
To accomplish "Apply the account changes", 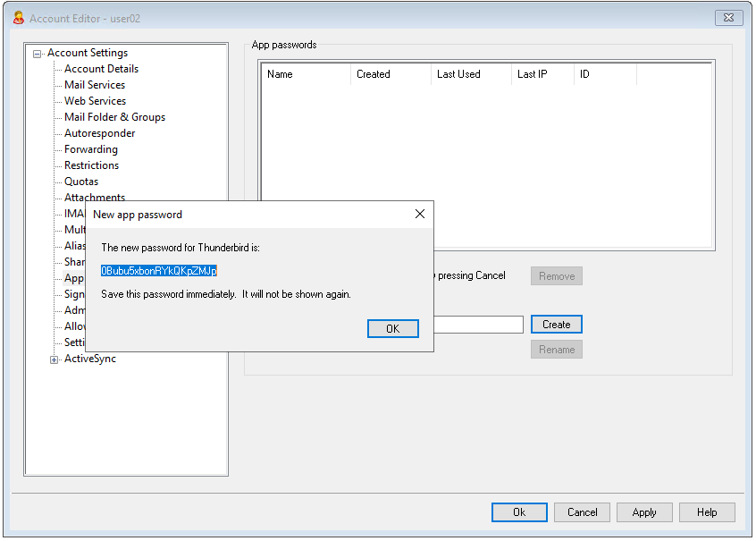I will click(x=644, y=511).
